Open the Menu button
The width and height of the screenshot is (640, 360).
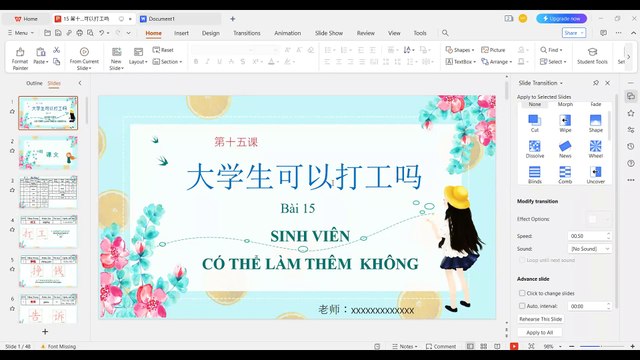click(x=20, y=33)
